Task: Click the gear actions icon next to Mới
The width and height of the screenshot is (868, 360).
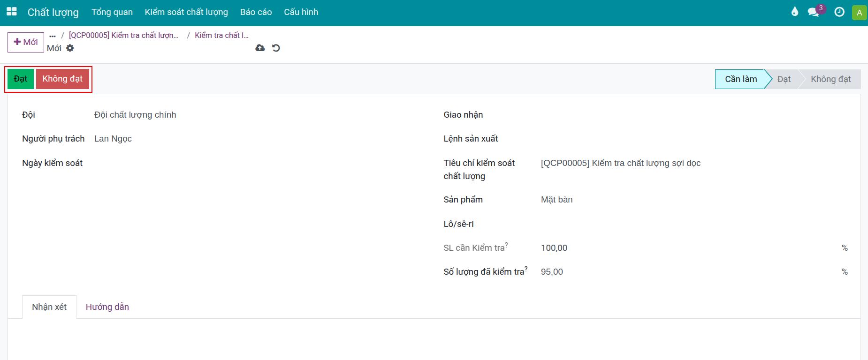Action: [70, 48]
